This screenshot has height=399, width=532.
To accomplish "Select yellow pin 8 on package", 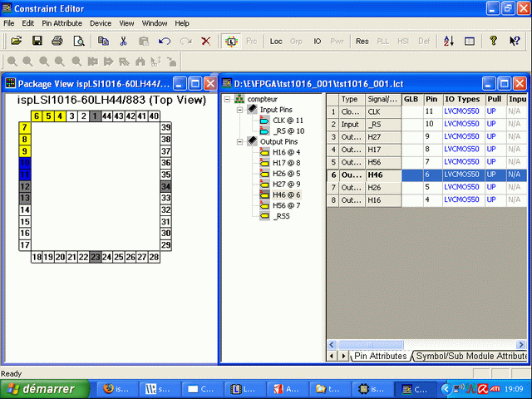I will (26, 140).
